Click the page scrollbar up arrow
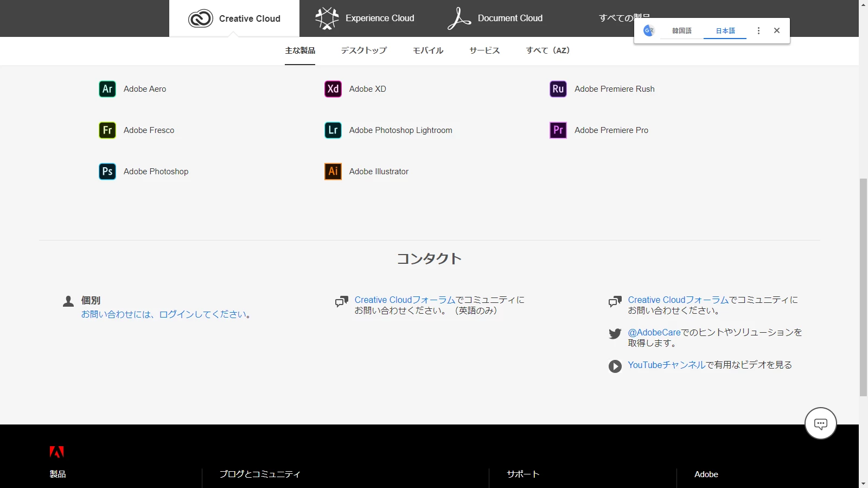The width and height of the screenshot is (868, 488). [863, 4]
